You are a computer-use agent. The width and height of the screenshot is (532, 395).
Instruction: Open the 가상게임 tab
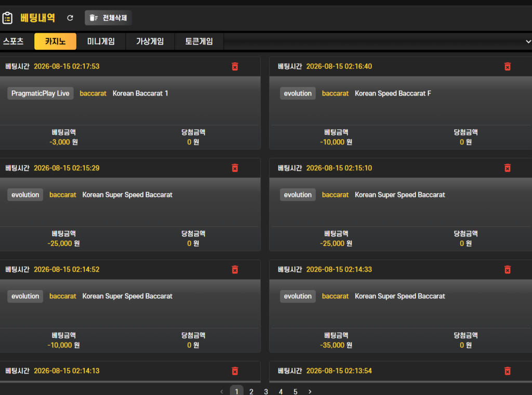click(150, 42)
